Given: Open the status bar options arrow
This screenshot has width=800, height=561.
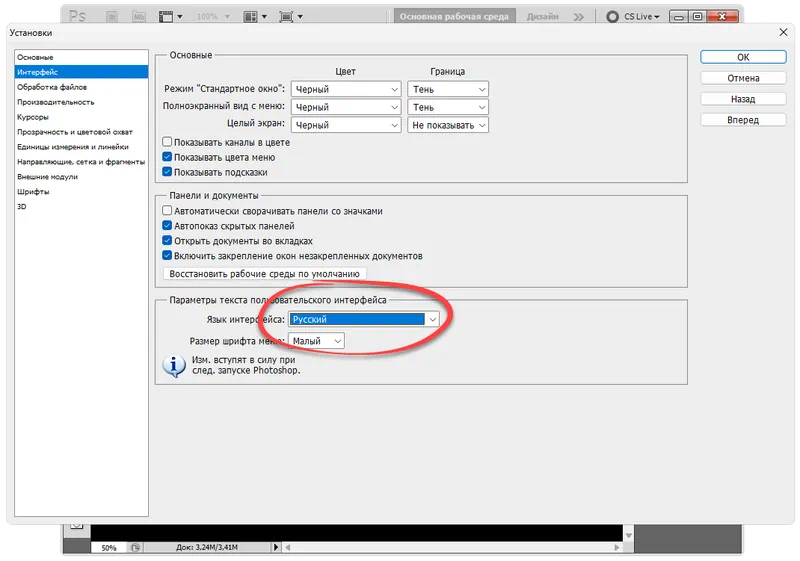Looking at the screenshot, I should click(276, 547).
